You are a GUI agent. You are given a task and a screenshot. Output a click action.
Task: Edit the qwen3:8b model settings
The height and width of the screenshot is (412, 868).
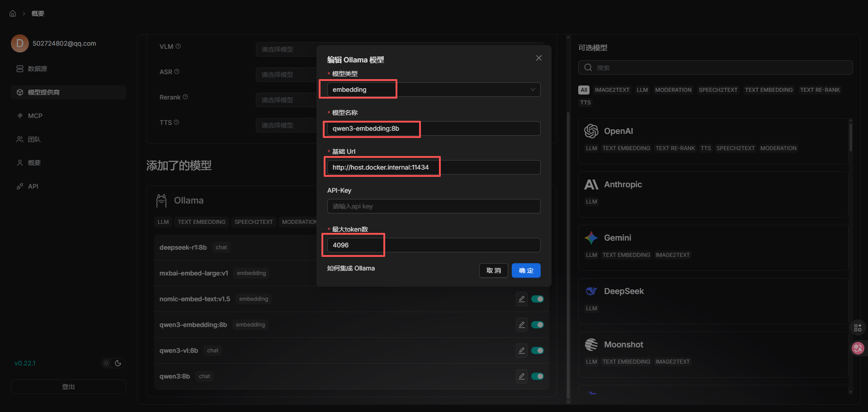click(521, 376)
